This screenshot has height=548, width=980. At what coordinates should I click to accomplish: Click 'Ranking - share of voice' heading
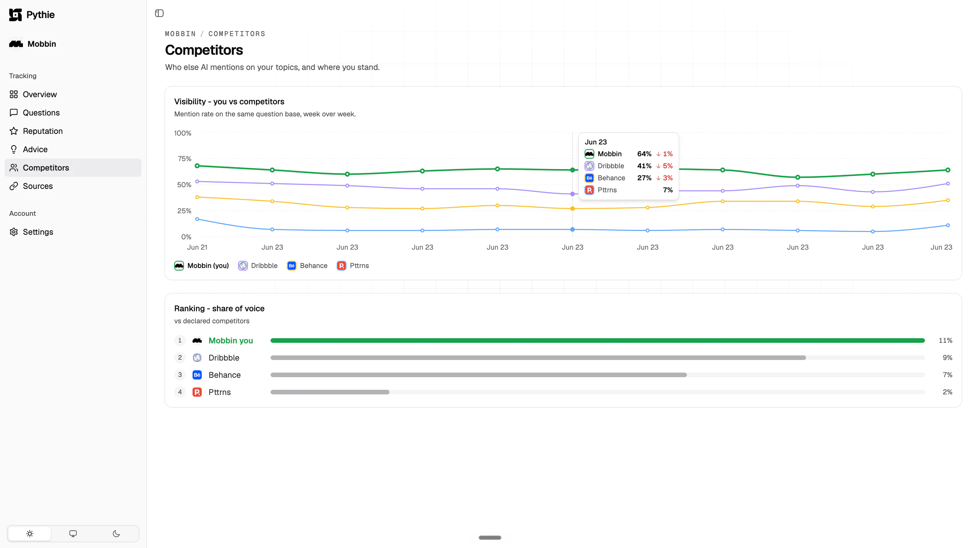[219, 309]
